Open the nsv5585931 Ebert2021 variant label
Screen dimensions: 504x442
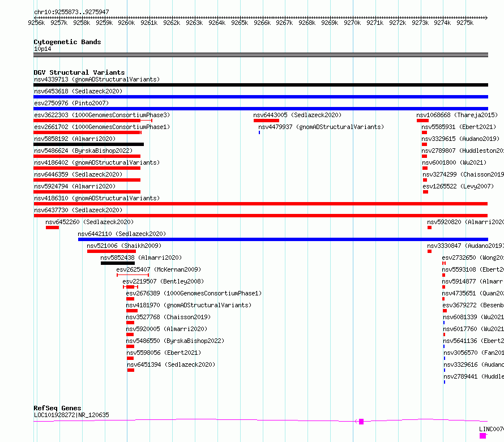459,127
